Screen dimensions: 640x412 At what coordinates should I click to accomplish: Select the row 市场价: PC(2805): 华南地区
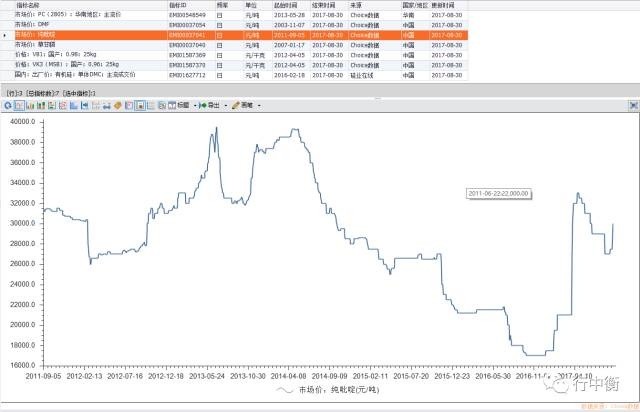click(x=234, y=15)
